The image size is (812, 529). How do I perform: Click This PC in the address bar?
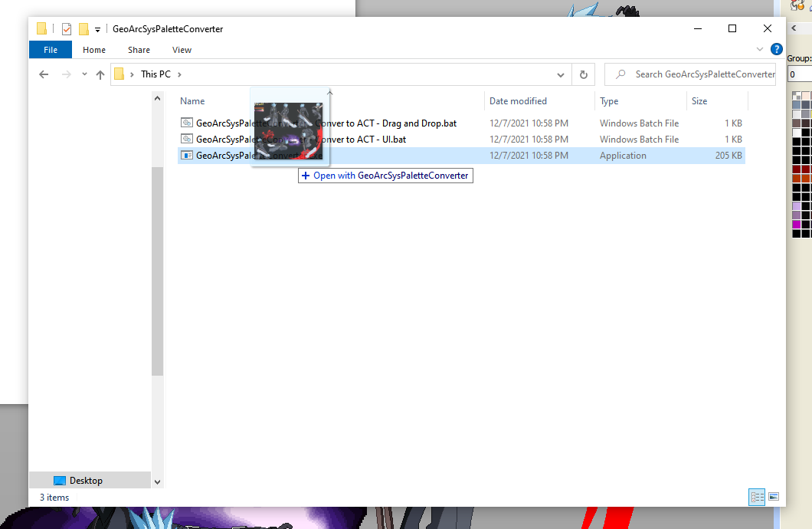(156, 74)
